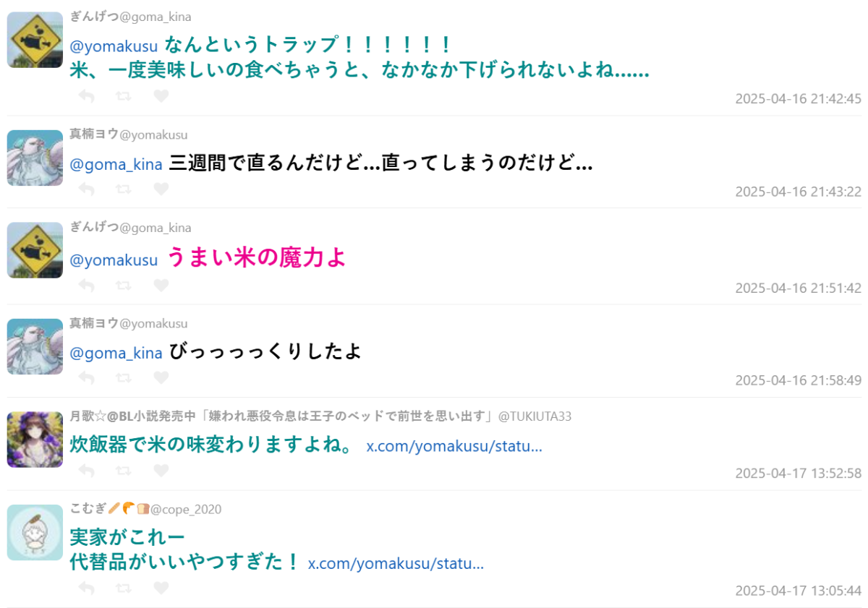Open the 2025-04-17 13:52:58 timestamp
Image resolution: width=868 pixels, height=608 pixels.
[x=799, y=474]
